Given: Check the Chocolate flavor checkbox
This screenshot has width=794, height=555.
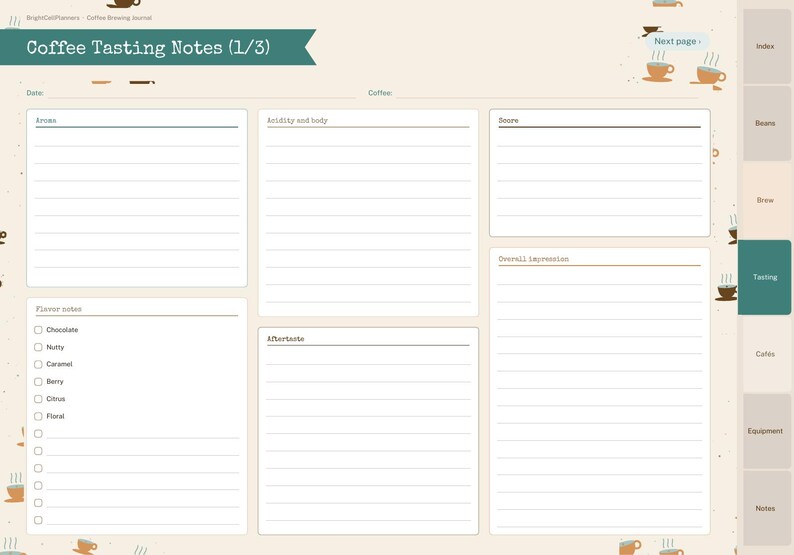Looking at the screenshot, I should (38, 330).
